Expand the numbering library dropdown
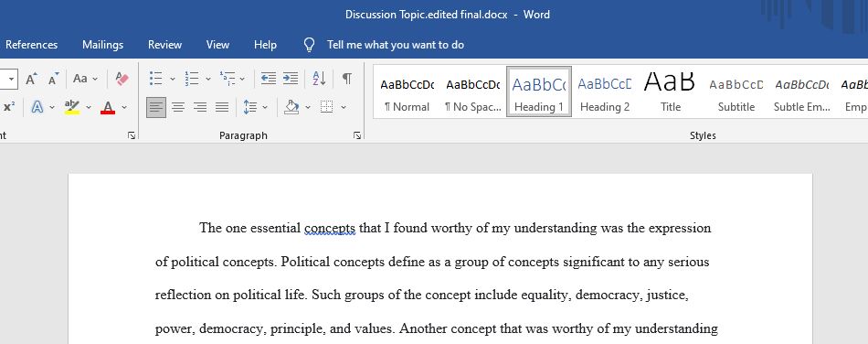The image size is (868, 344). pos(208,79)
